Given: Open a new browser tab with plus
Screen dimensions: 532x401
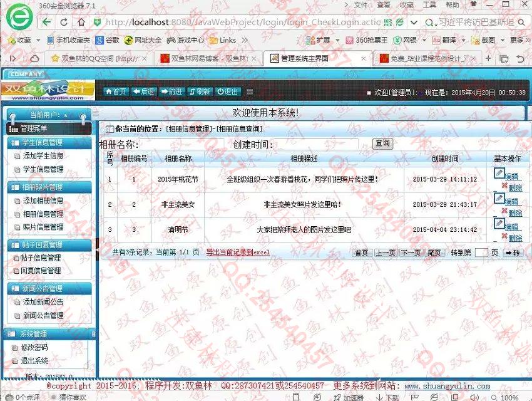Looking at the screenshot, I should point(488,58).
